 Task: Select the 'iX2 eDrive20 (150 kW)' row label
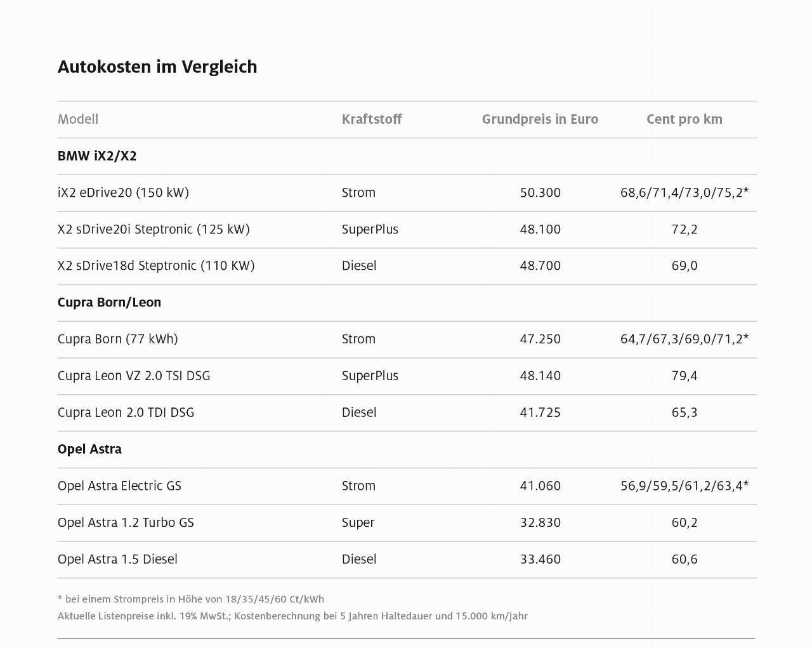tap(123, 193)
